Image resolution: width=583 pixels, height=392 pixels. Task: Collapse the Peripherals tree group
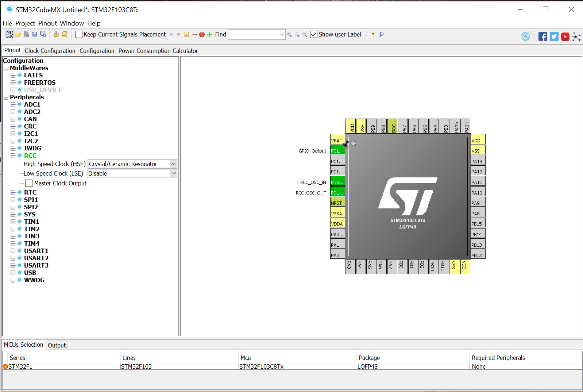coord(6,97)
